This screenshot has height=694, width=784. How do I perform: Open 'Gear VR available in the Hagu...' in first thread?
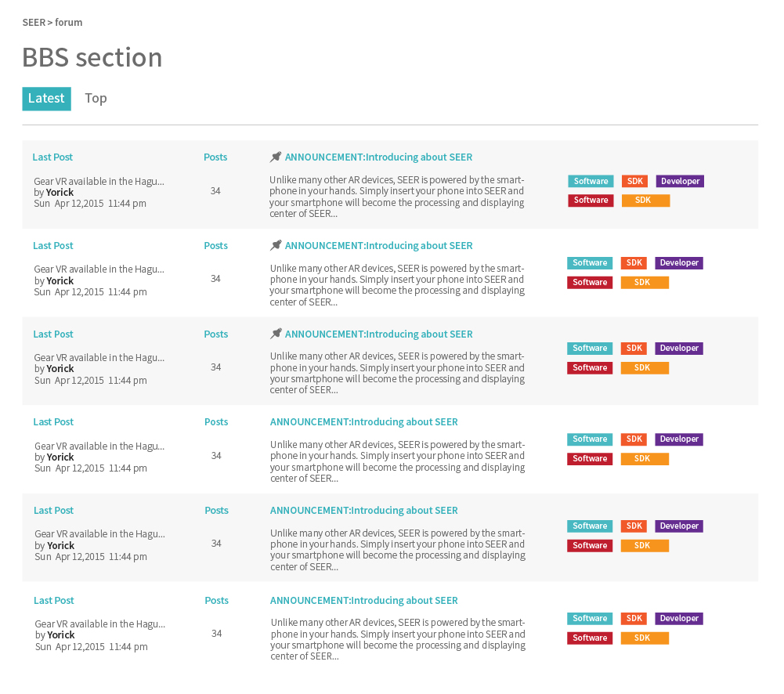coord(99,182)
